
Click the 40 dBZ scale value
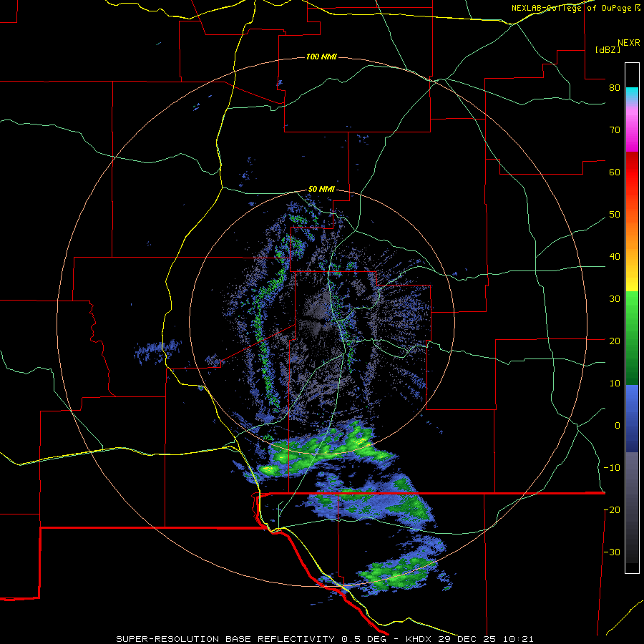click(x=615, y=257)
